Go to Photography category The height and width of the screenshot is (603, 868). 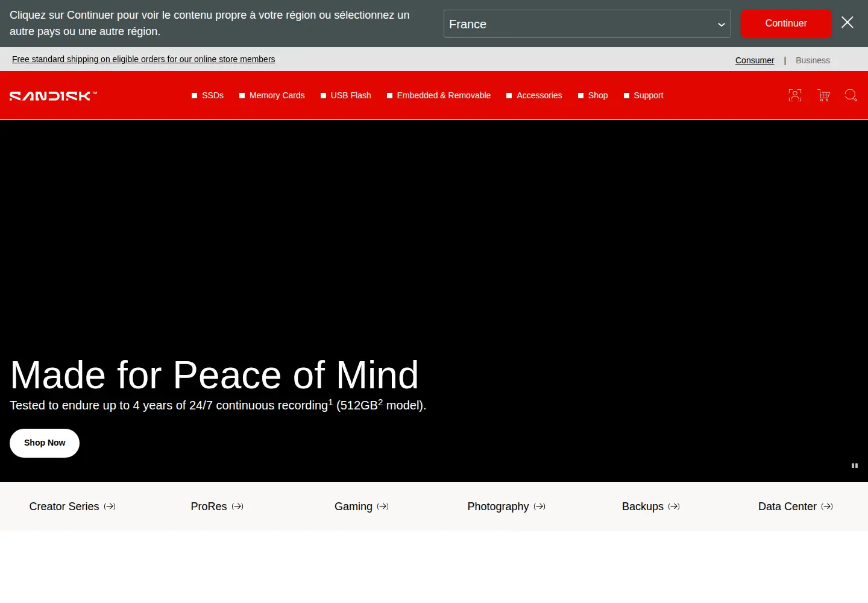[x=506, y=507]
